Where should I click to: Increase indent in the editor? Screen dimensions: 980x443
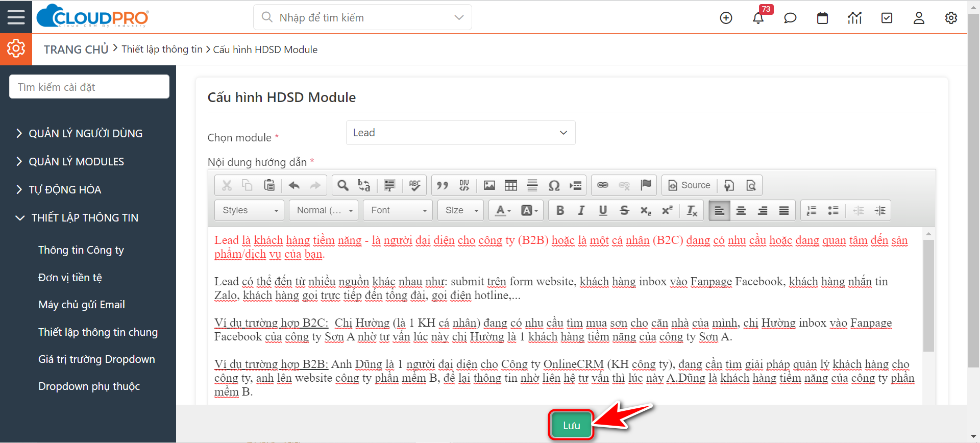coord(880,210)
